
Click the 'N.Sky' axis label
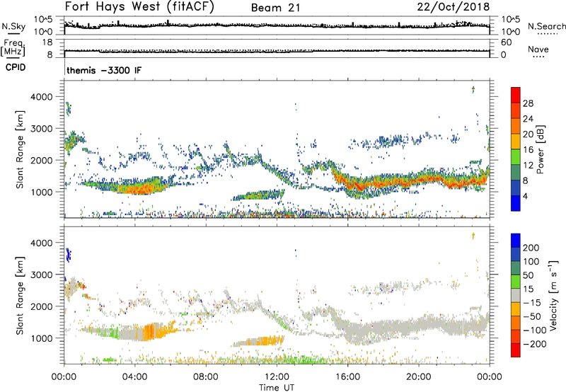tap(13, 26)
